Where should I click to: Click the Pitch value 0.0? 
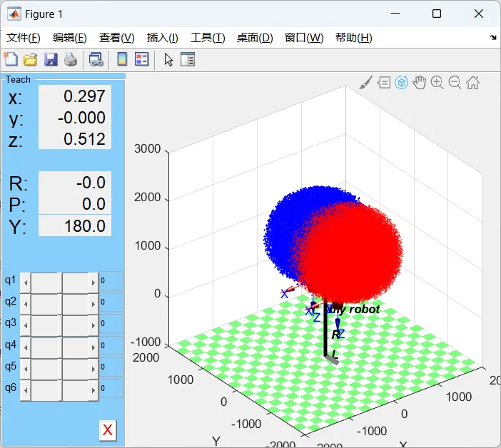pos(75,204)
